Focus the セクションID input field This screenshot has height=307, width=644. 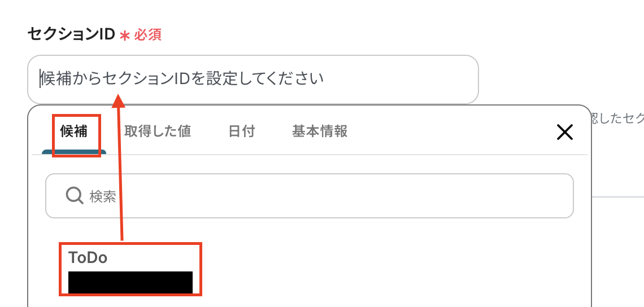[x=253, y=79]
